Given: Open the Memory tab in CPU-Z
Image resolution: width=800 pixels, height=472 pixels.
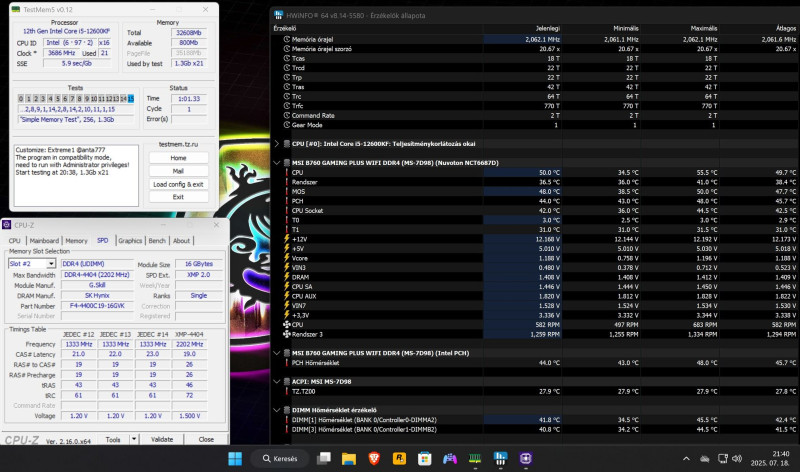Looking at the screenshot, I should (76, 241).
